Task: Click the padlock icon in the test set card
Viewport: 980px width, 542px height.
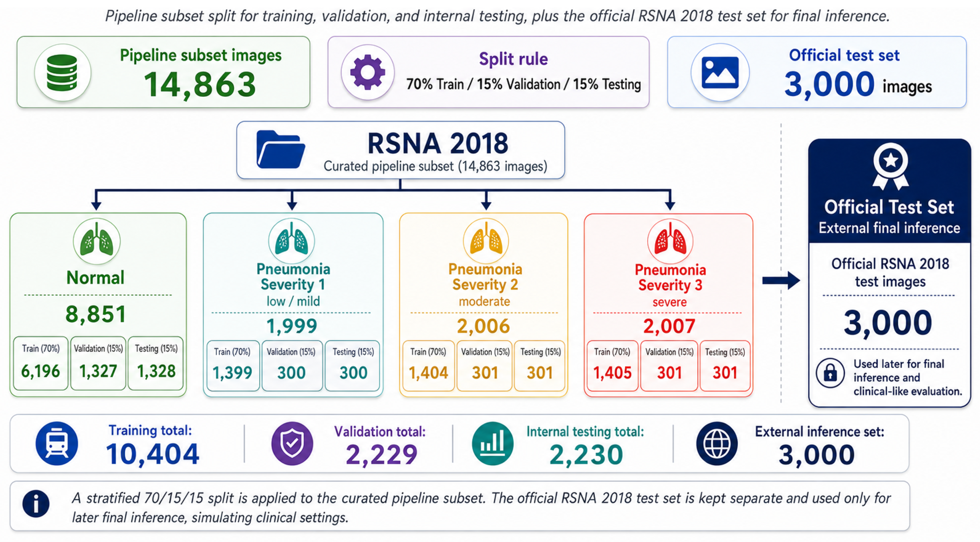Action: [x=830, y=373]
